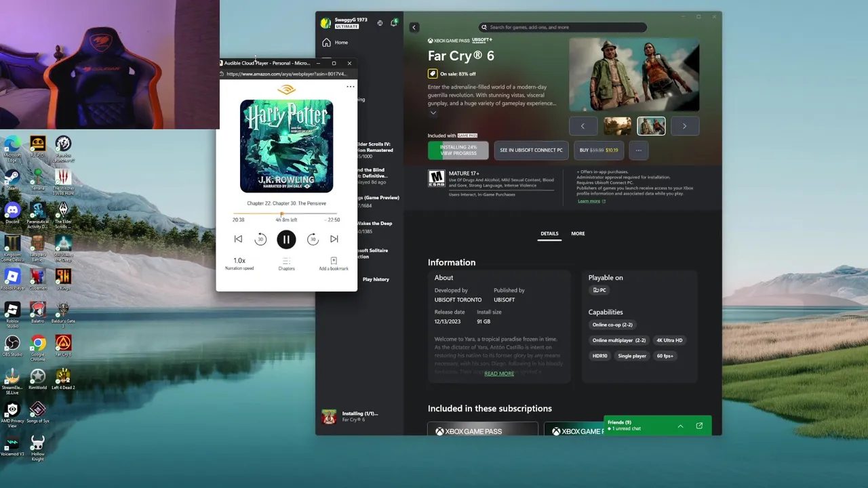The height and width of the screenshot is (488, 868).
Task: Open more options next to Buy button
Action: pyautogui.click(x=639, y=150)
